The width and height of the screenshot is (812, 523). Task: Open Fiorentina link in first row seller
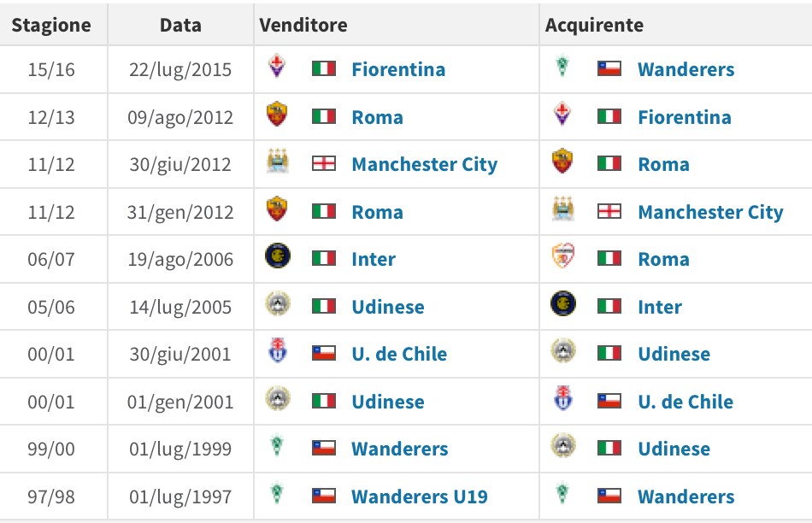(398, 69)
